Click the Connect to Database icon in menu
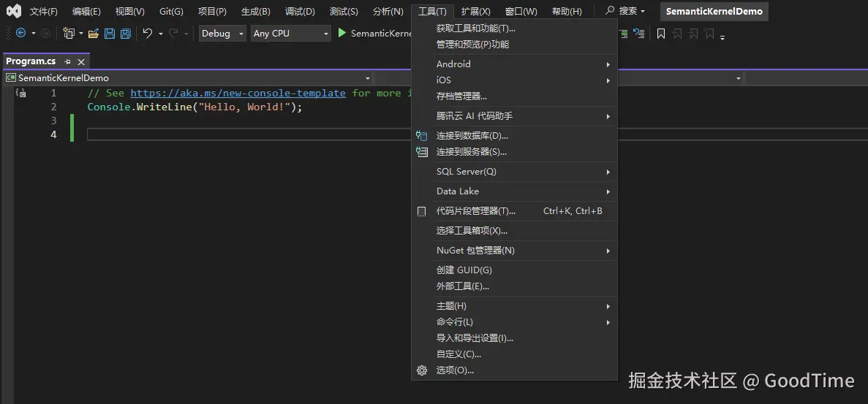Image resolution: width=868 pixels, height=404 pixels. click(x=422, y=135)
